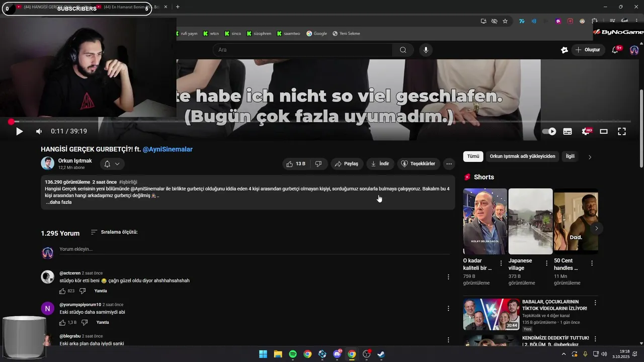Expand description with ...daha fazla
This screenshot has height=362, width=644.
point(59,202)
